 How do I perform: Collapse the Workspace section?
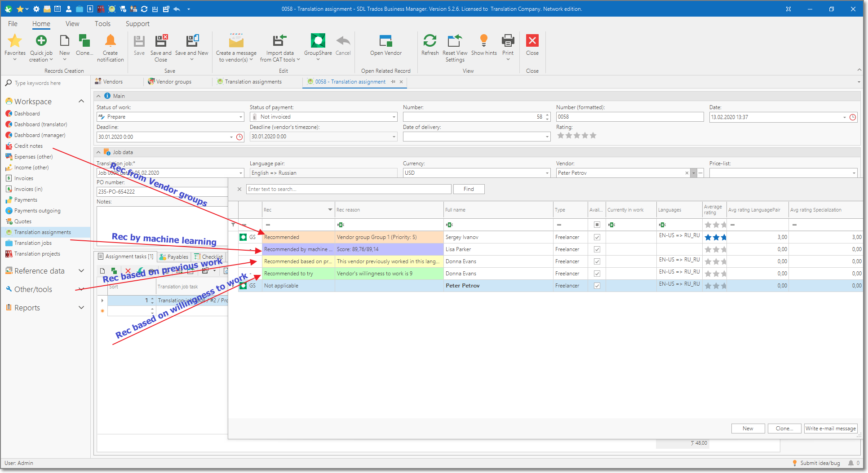click(x=81, y=101)
